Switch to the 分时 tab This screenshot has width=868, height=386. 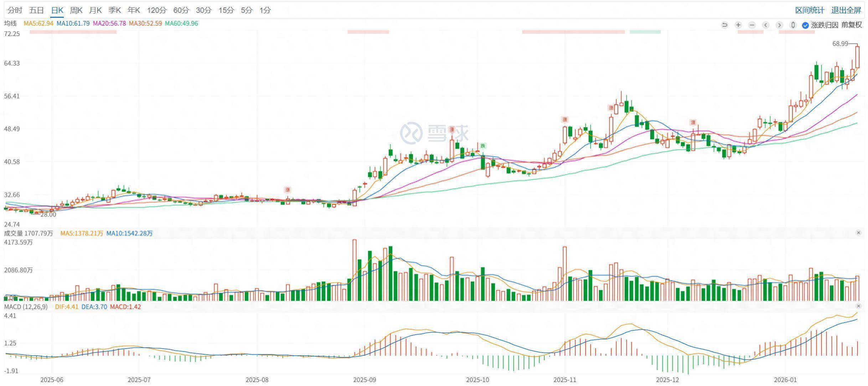[15, 10]
